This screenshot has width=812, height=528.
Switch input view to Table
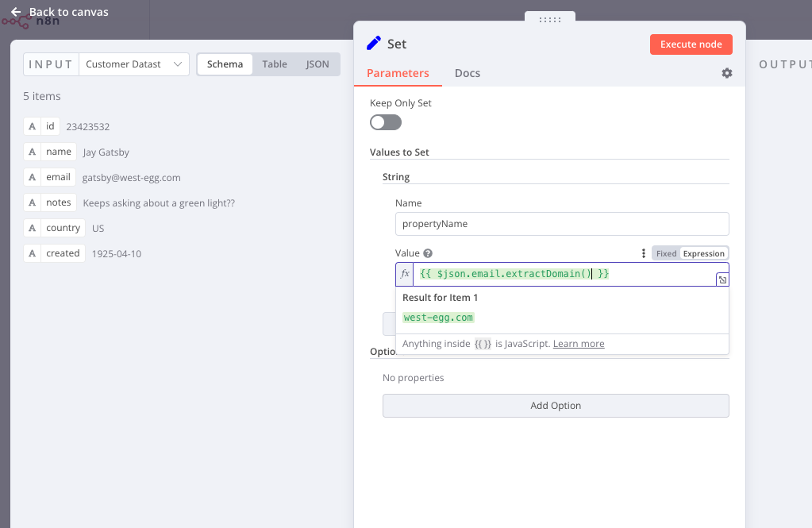pos(275,64)
